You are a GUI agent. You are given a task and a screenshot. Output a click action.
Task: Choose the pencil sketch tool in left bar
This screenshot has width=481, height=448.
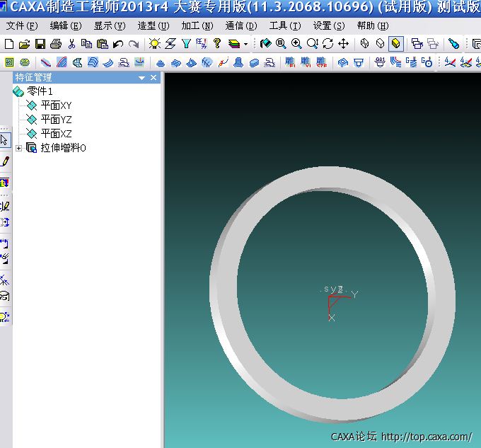[x=5, y=161]
